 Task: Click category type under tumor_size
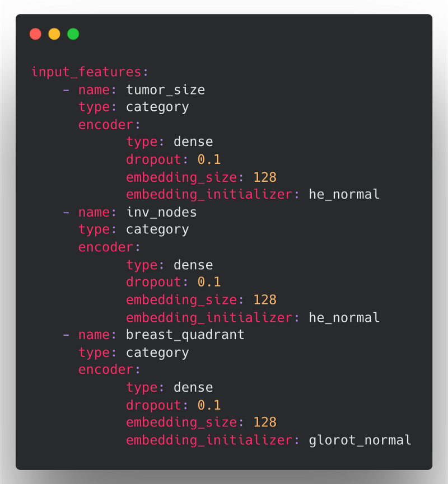pyautogui.click(x=157, y=108)
